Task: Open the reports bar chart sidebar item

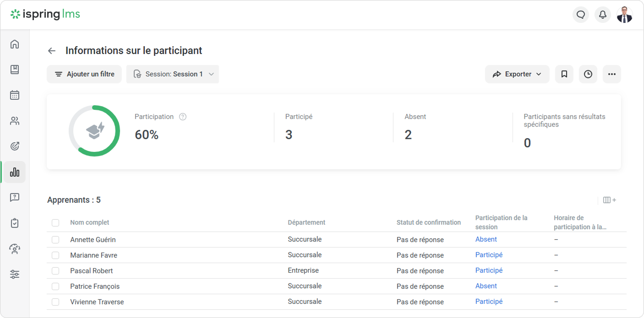Action: click(15, 172)
